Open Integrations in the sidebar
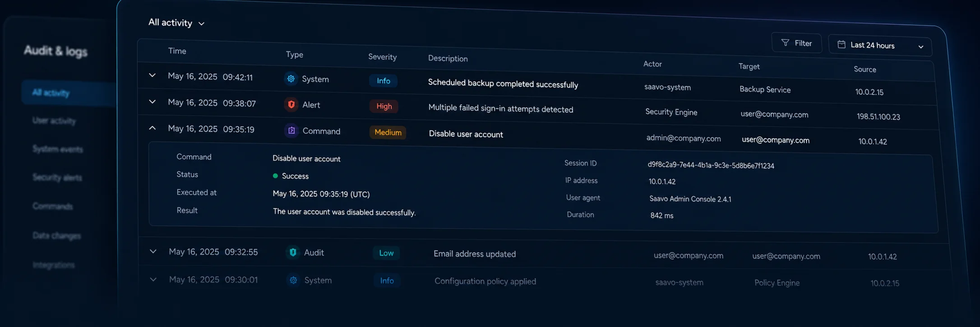This screenshot has width=980, height=327. point(54,265)
